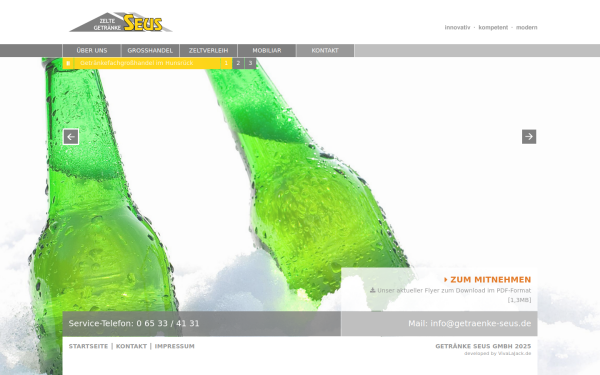Click the VivaLajack.de developer link
This screenshot has height=375, width=600.
pos(514,354)
